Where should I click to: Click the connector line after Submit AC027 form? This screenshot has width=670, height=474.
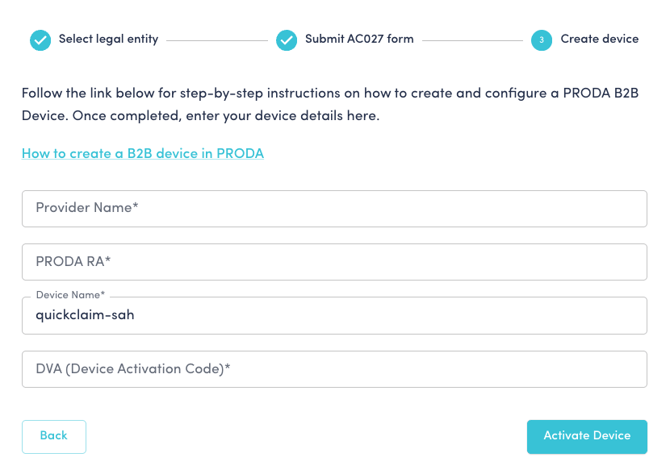472,41
